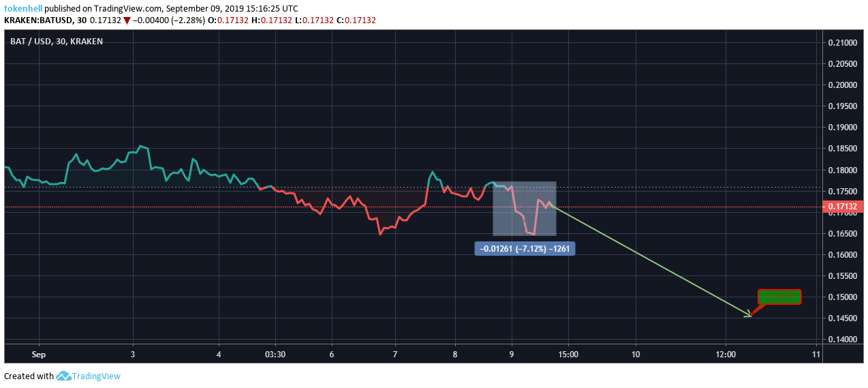This screenshot has width=868, height=388.
Task: Click the BAT / USD, 30, KRAKEN chart title
Action: [57, 42]
